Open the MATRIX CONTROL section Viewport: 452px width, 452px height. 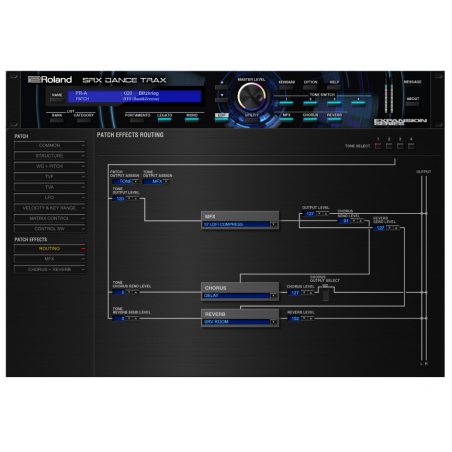coord(50,218)
